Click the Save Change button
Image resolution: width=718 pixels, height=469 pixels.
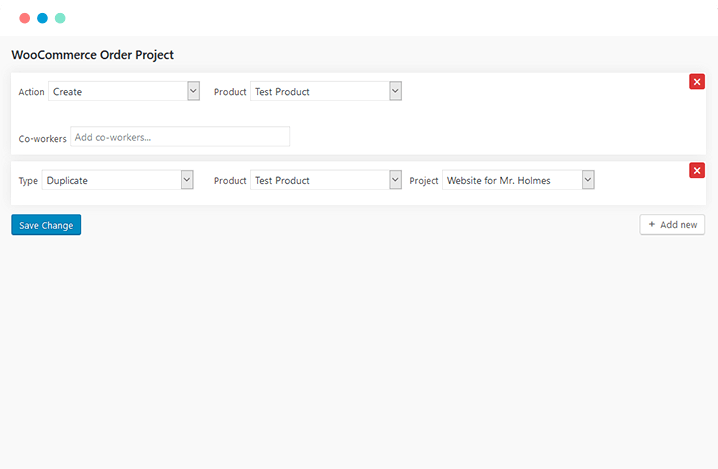(x=46, y=225)
